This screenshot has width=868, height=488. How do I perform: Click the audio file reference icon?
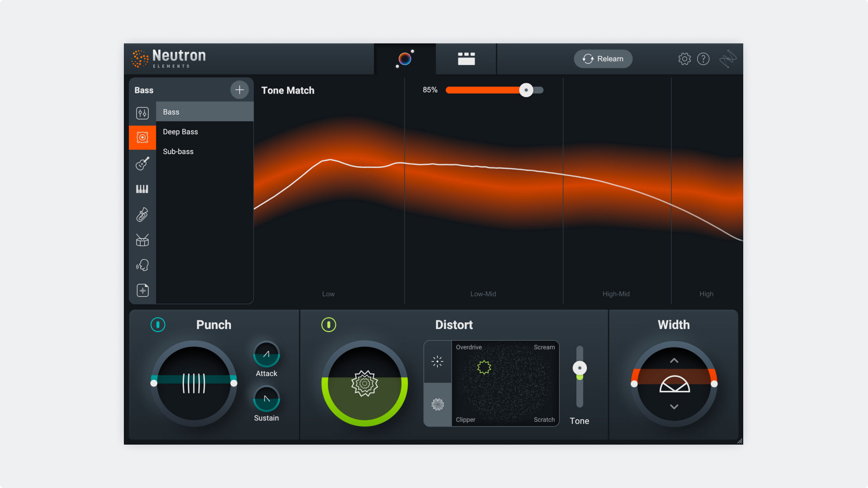142,290
